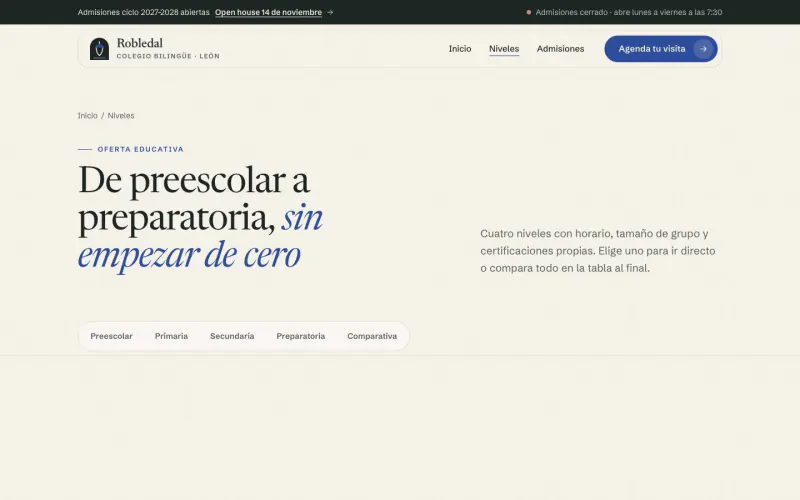Click the 'De preescolar a preparatoria' heading

[x=200, y=217]
